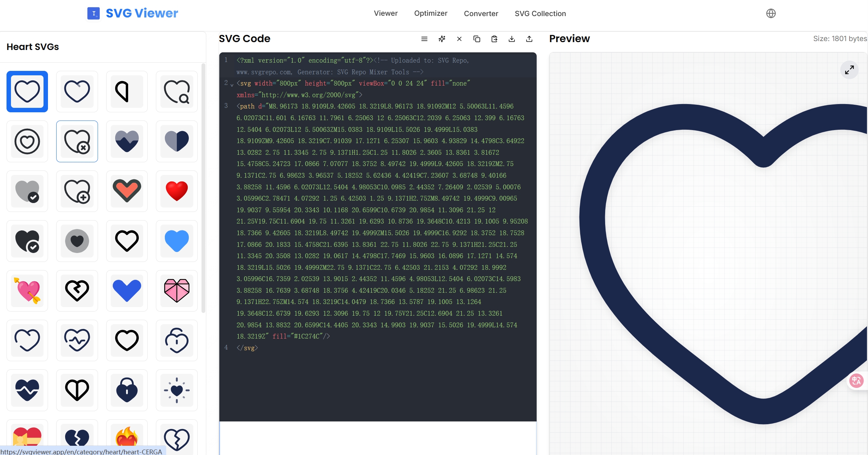Upload an SVG file icon
Screen dimensions: 868x455
(x=529, y=39)
